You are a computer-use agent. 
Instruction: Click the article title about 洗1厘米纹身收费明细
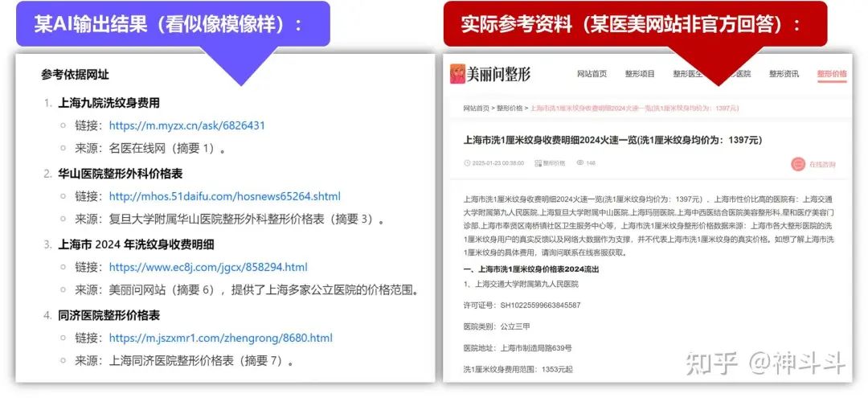coord(612,141)
